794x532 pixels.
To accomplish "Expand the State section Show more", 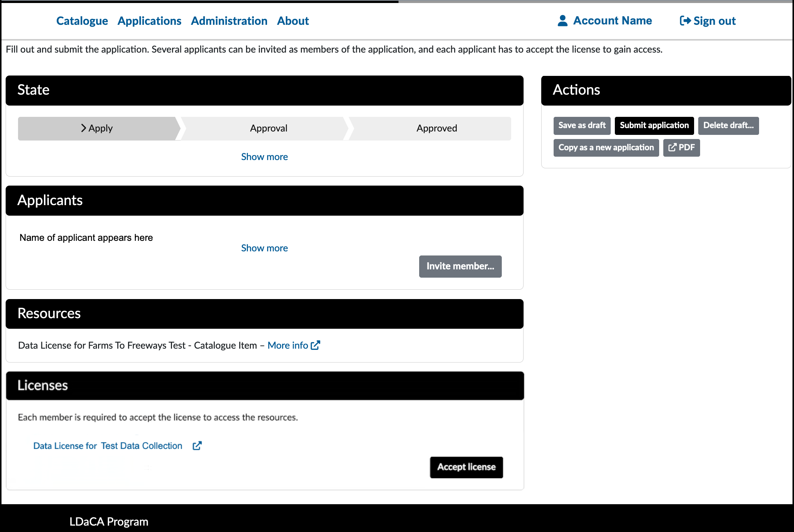I will (x=265, y=157).
